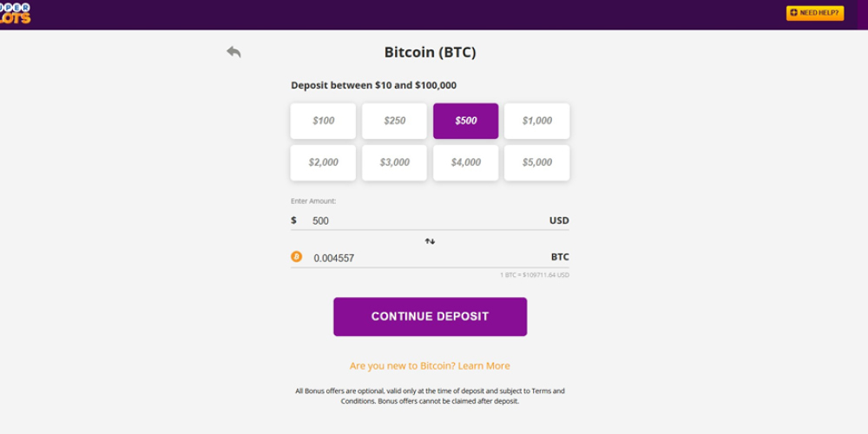
Task: Click the Bitcoin (BTC) page heading
Action: pos(430,52)
